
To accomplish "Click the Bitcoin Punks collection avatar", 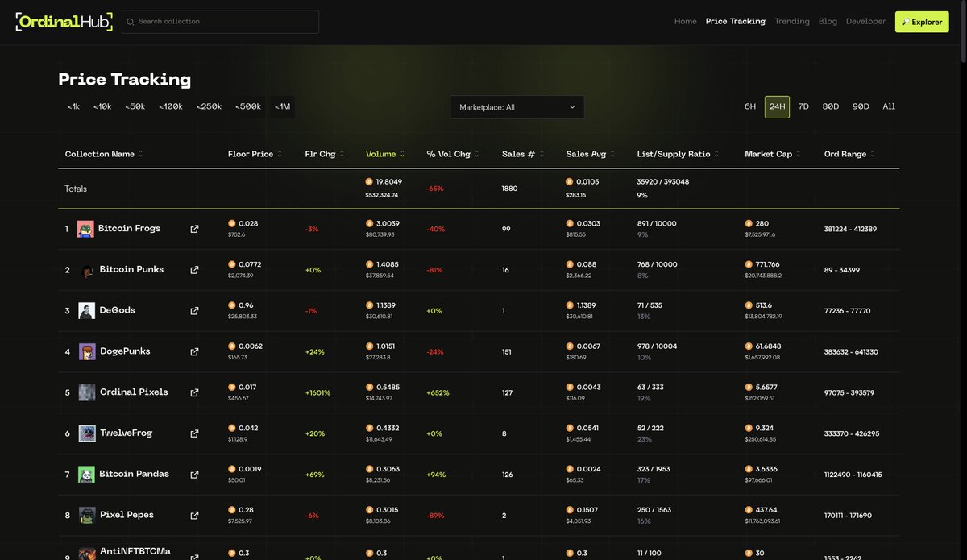I will click(87, 270).
